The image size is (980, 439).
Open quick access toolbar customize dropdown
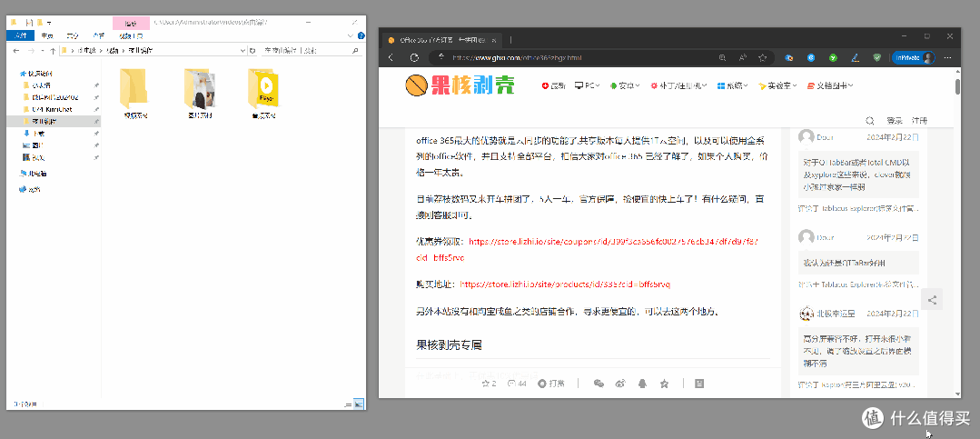[x=48, y=23]
